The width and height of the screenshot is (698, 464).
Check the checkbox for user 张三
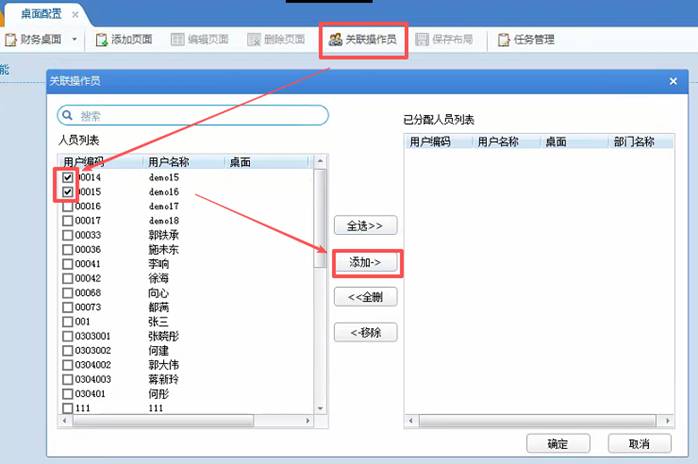coord(68,322)
